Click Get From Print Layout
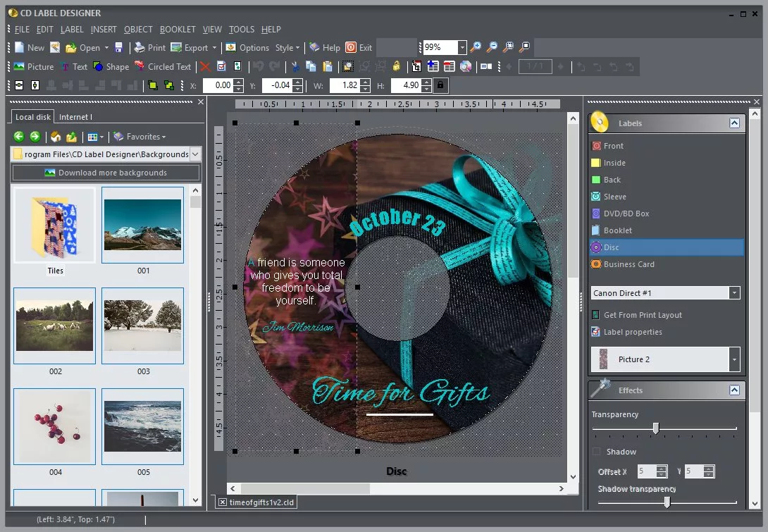This screenshot has width=768, height=532. 642,315
